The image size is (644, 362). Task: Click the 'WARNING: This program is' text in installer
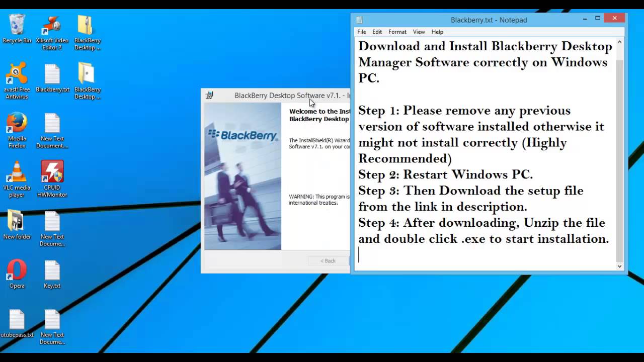(319, 197)
